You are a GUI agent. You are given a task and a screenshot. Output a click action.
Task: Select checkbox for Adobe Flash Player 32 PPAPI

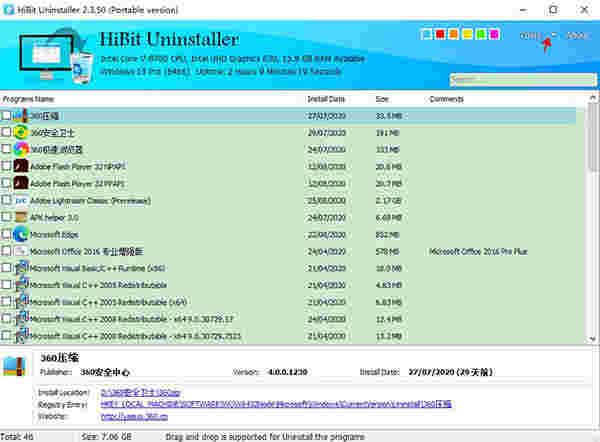click(x=6, y=183)
